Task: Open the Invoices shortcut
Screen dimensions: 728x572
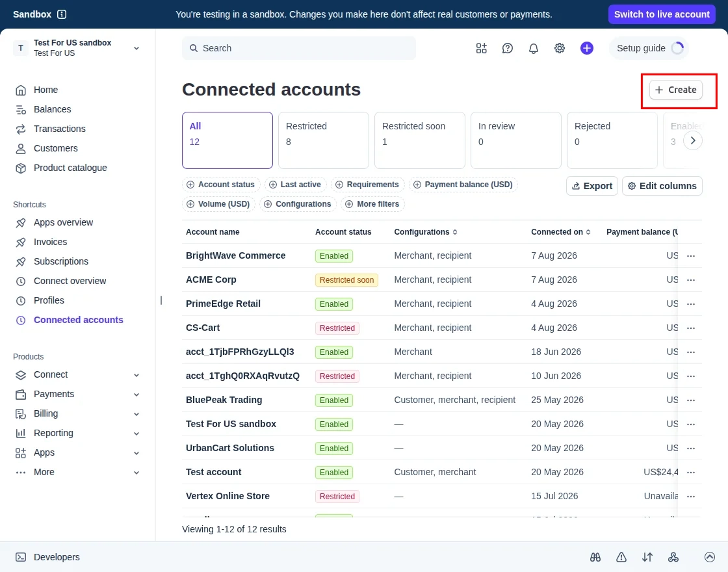Action: tap(41, 242)
